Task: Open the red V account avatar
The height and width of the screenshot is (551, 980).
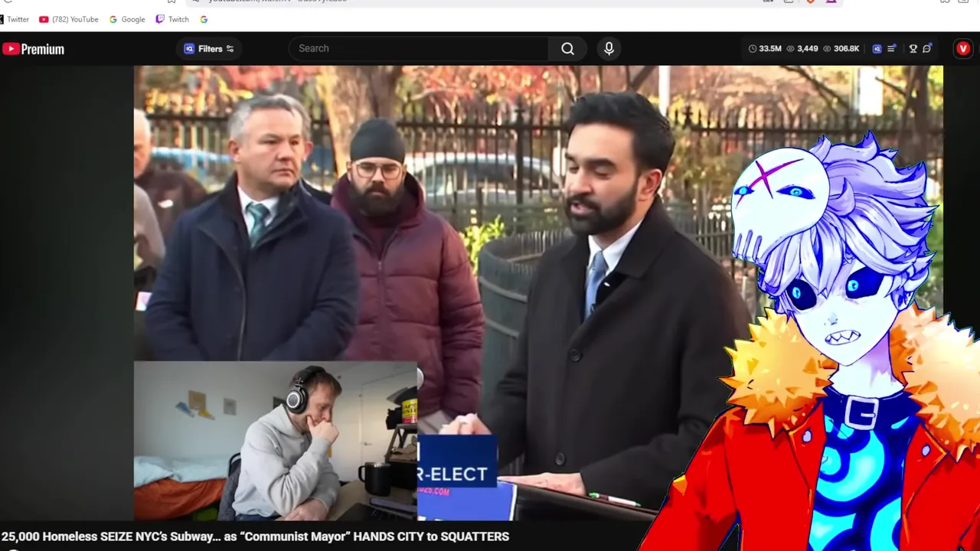Action: [x=963, y=48]
